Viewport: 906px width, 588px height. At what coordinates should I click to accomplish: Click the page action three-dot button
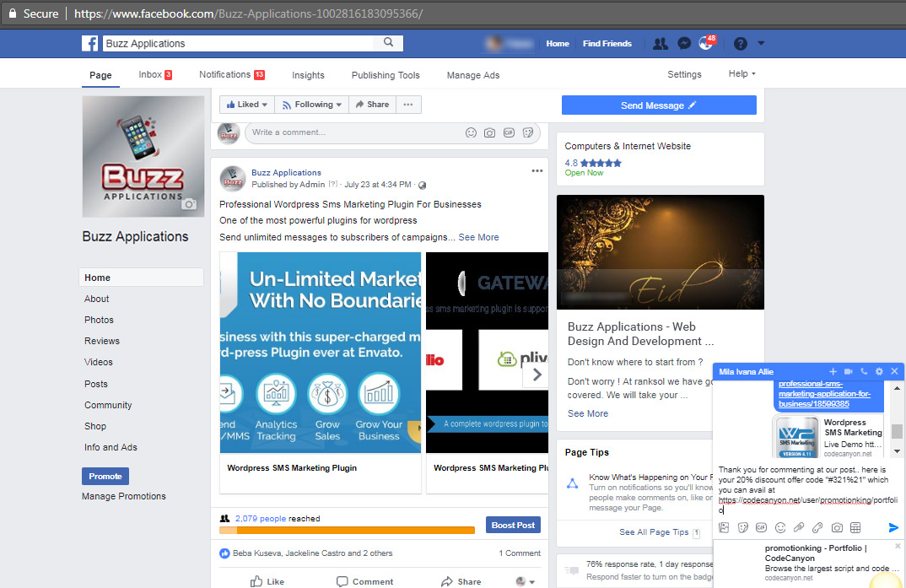[408, 105]
